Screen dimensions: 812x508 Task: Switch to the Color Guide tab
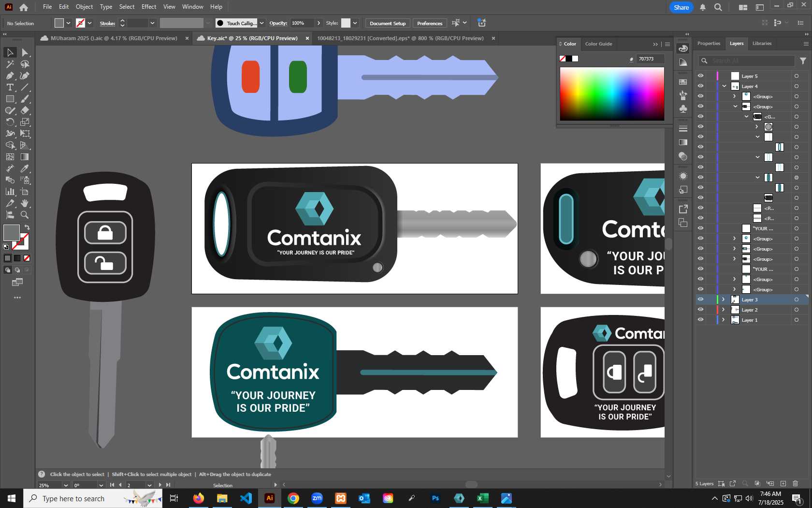click(x=598, y=44)
